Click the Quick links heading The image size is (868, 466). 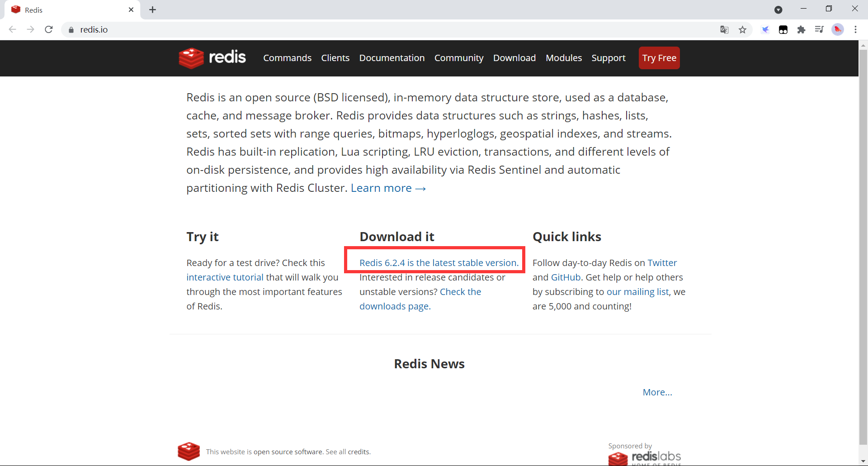567,237
